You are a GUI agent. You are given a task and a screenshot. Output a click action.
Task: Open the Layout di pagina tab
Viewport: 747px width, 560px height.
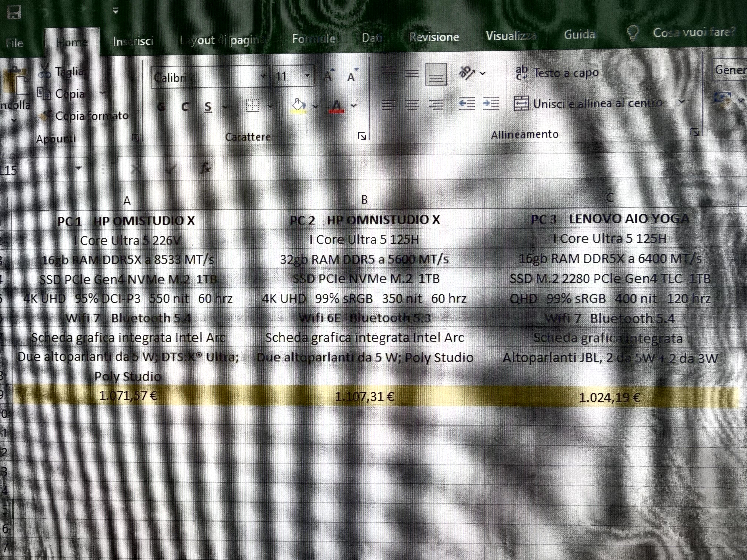pyautogui.click(x=222, y=40)
